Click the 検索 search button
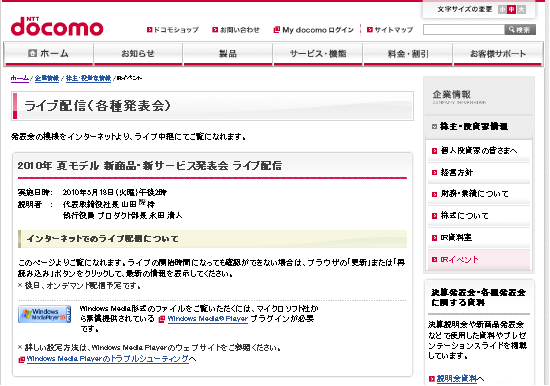The height and width of the screenshot is (386, 550). (x=520, y=30)
